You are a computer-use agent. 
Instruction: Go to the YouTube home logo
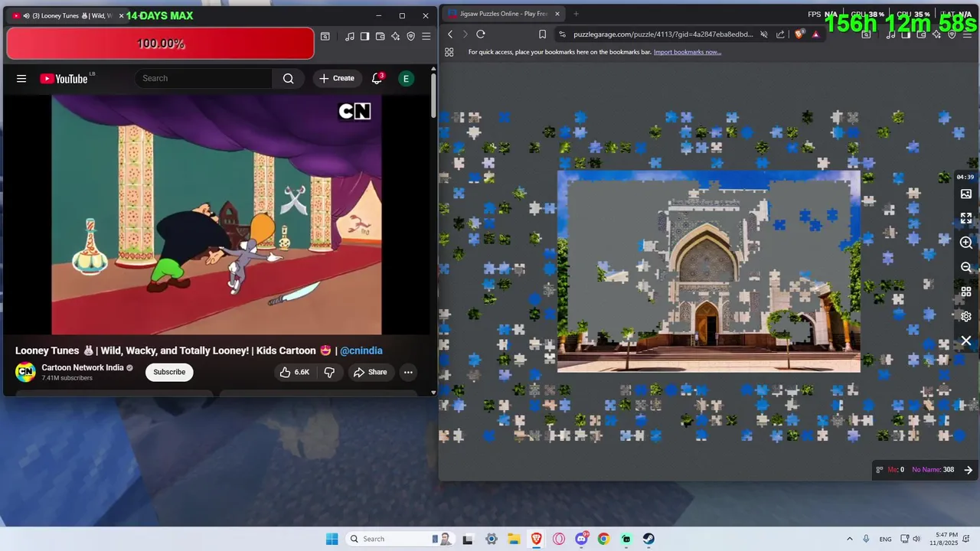point(64,78)
